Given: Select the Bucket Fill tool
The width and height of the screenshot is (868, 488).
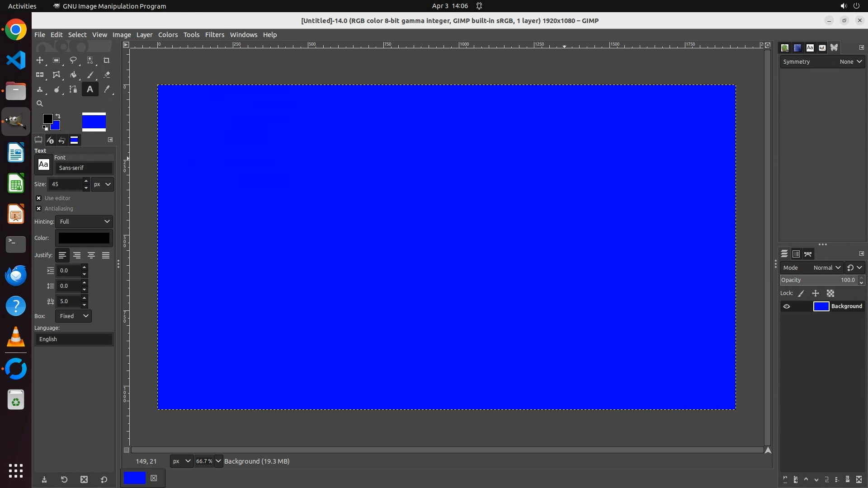Looking at the screenshot, I should point(73,75).
